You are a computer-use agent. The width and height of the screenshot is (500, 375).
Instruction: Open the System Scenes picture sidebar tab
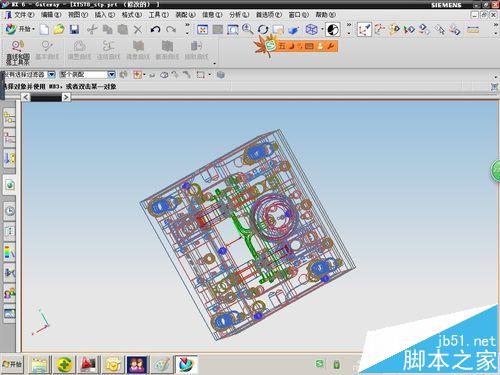click(10, 313)
